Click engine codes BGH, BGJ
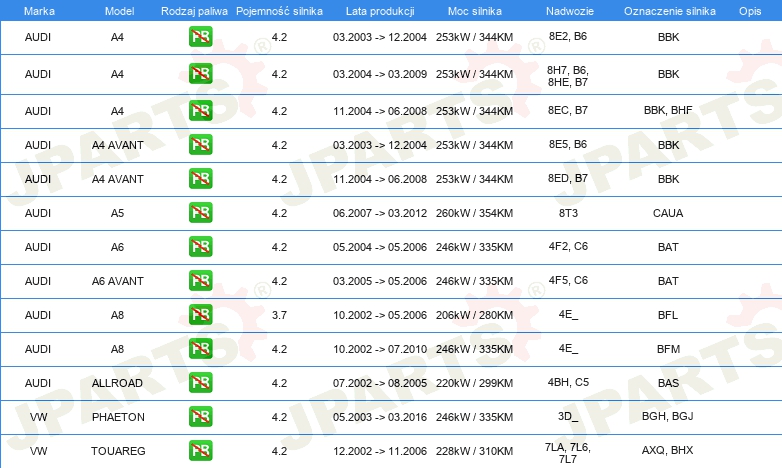The image size is (782, 468). 667,416
